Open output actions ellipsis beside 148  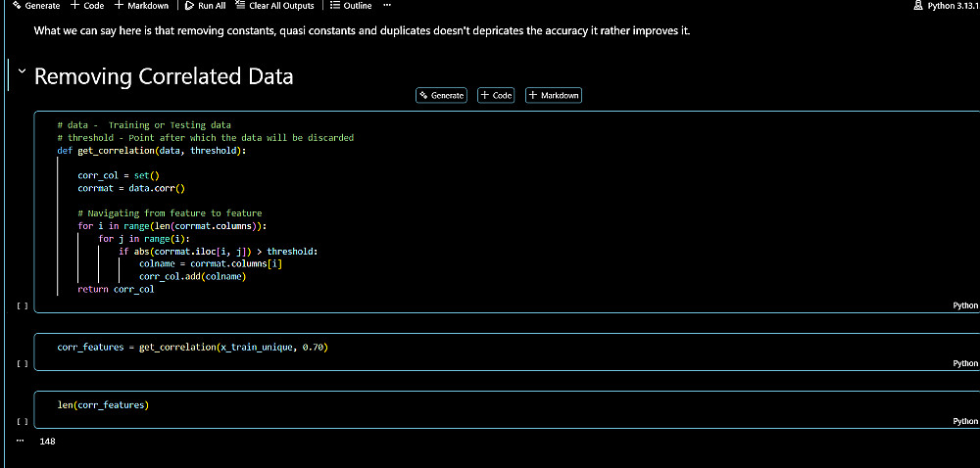(20, 442)
